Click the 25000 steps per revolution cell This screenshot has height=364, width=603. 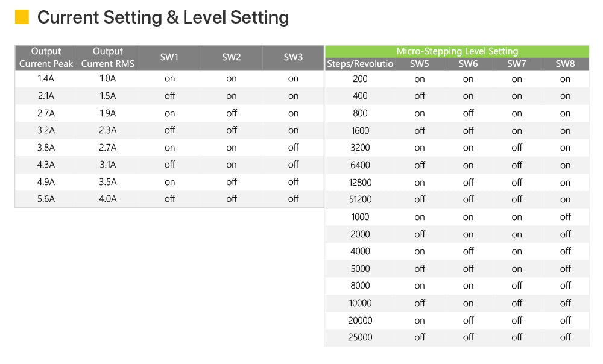(x=360, y=337)
